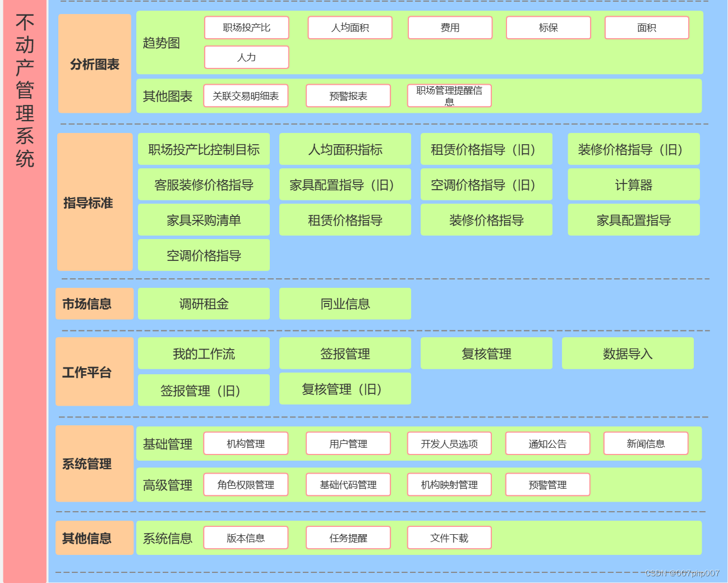Select 家具采购清单 tile
Screen dimensions: 728x583
[x=204, y=220]
